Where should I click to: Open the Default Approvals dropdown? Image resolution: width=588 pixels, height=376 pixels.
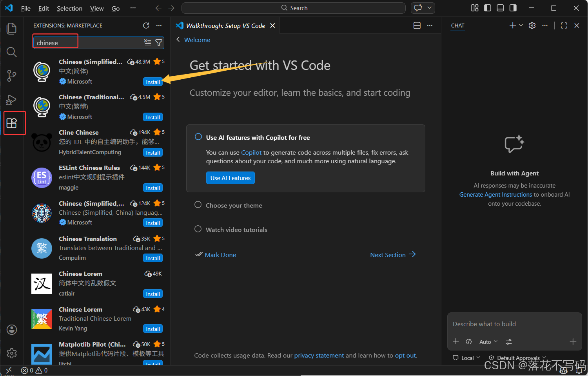(517, 358)
